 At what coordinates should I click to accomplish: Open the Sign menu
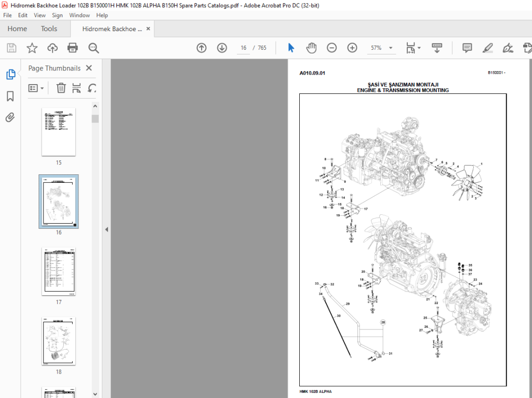click(57, 15)
